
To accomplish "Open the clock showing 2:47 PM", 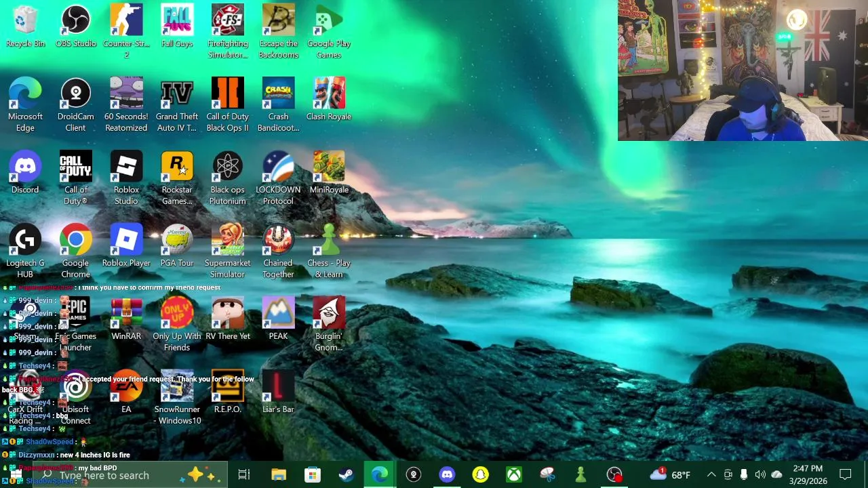I will [x=808, y=475].
